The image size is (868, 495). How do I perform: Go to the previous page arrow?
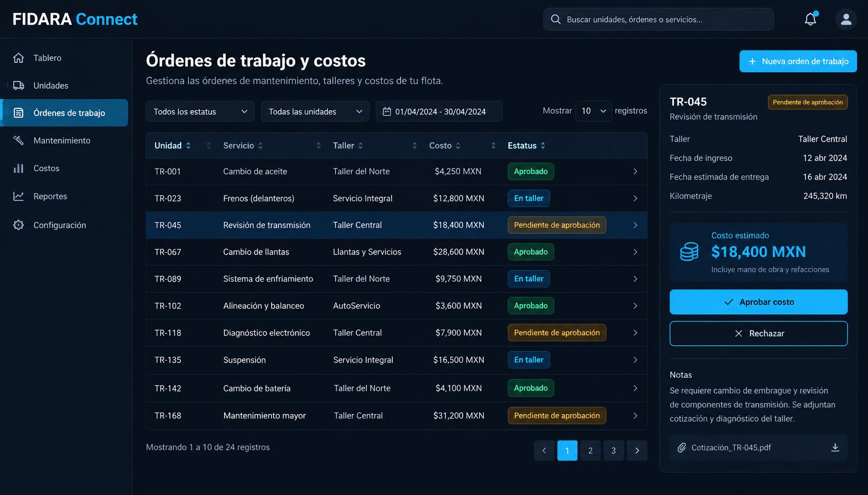pos(544,450)
